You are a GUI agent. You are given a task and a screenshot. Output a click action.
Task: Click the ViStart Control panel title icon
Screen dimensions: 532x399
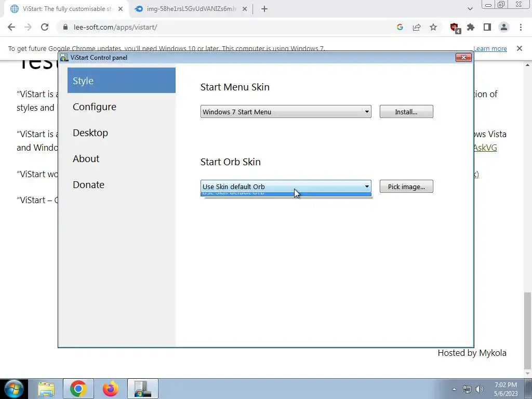[x=64, y=57]
